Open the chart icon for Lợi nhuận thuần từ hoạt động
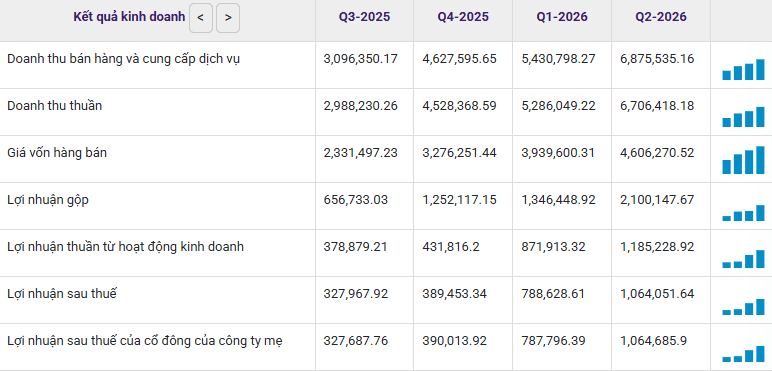 [x=743, y=259]
